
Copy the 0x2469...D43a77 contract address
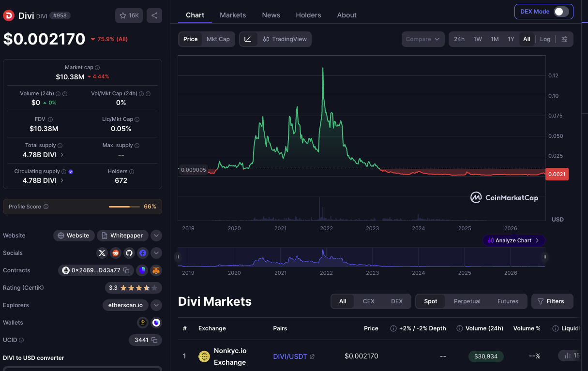[x=126, y=270]
